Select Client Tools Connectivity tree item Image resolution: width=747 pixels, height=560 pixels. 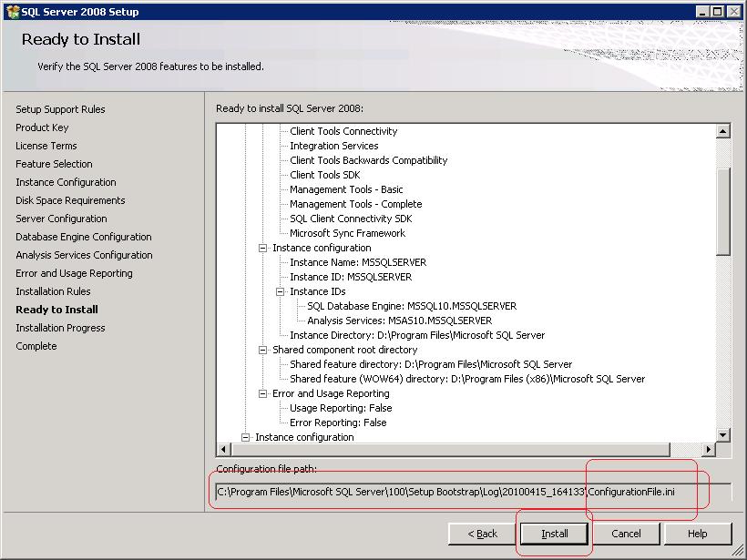coord(343,131)
